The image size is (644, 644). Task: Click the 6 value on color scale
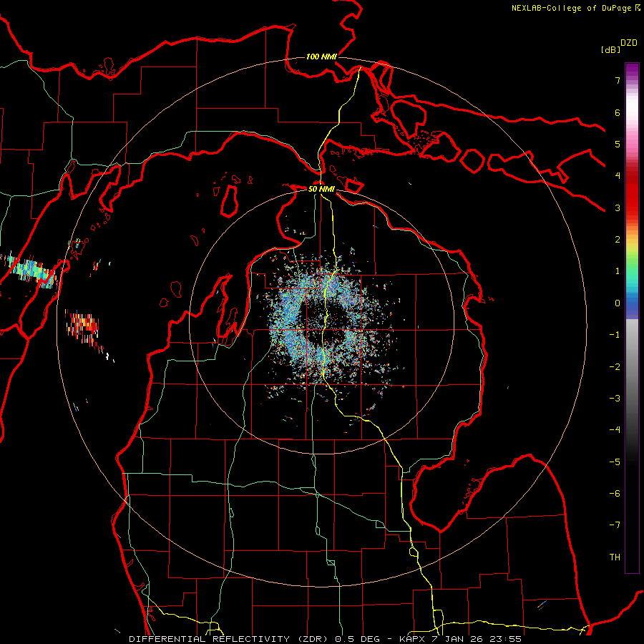coord(618,112)
